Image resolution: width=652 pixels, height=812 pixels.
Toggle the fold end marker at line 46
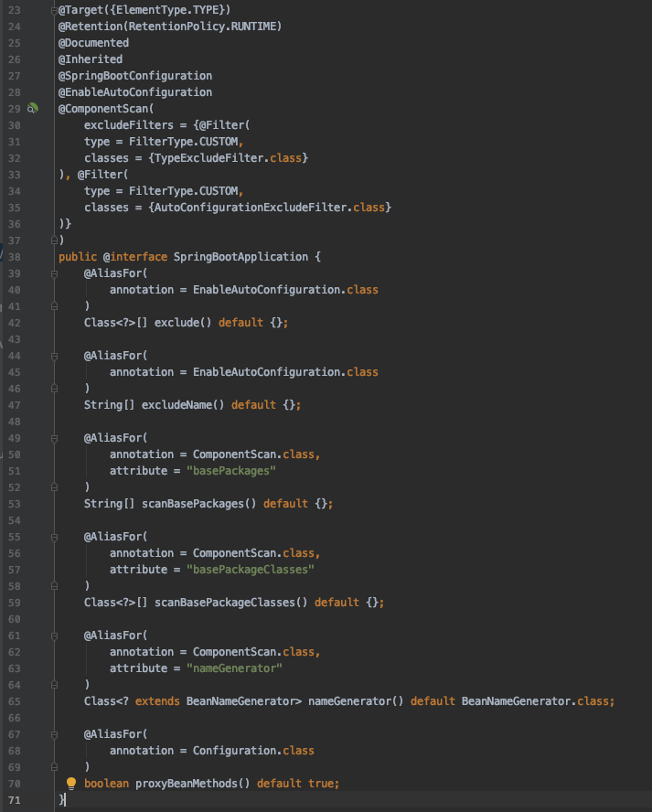tap(54, 389)
